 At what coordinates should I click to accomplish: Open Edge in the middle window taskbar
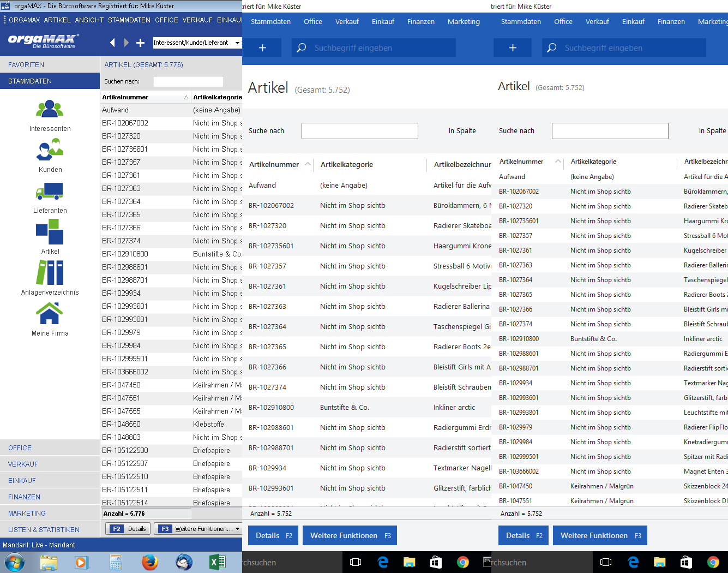[383, 562]
